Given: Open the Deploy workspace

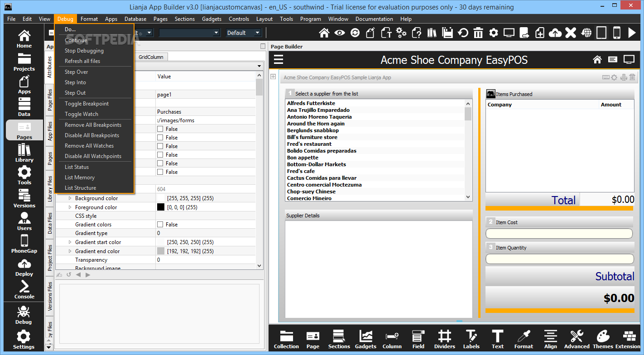Looking at the screenshot, I should [24, 267].
